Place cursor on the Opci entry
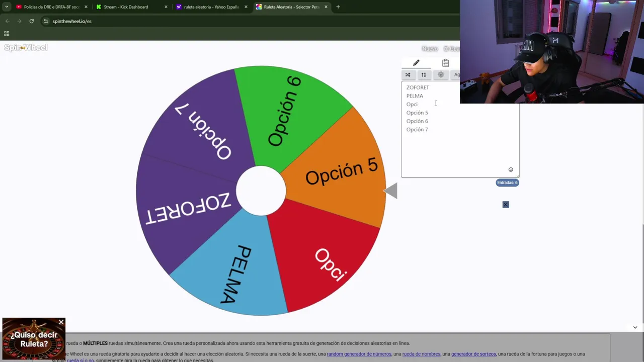The width and height of the screenshot is (644, 362). [412, 105]
